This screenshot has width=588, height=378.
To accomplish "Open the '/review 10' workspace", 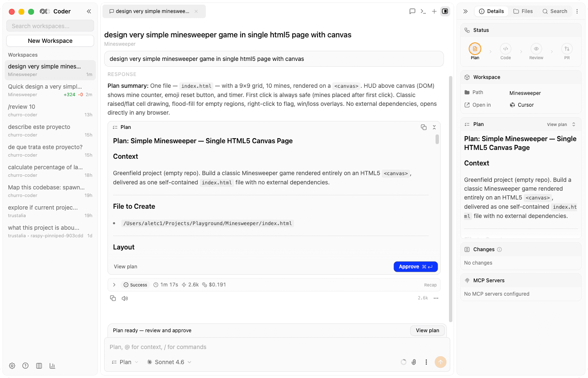I will point(50,110).
